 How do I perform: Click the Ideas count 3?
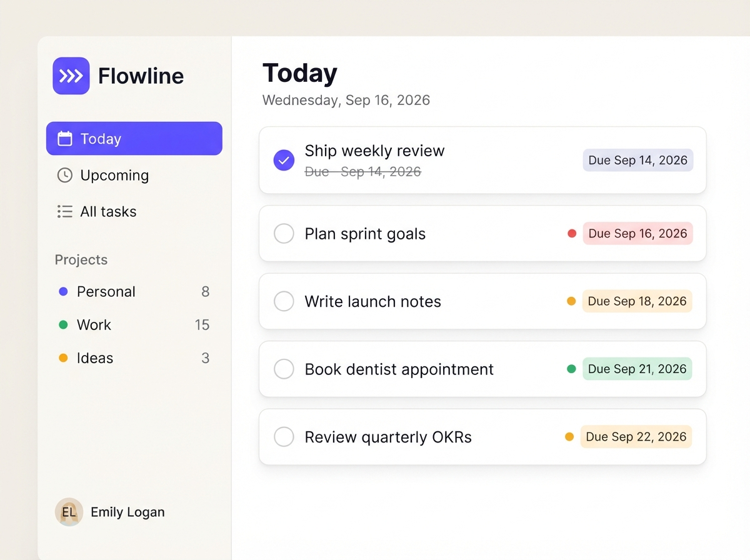click(205, 358)
